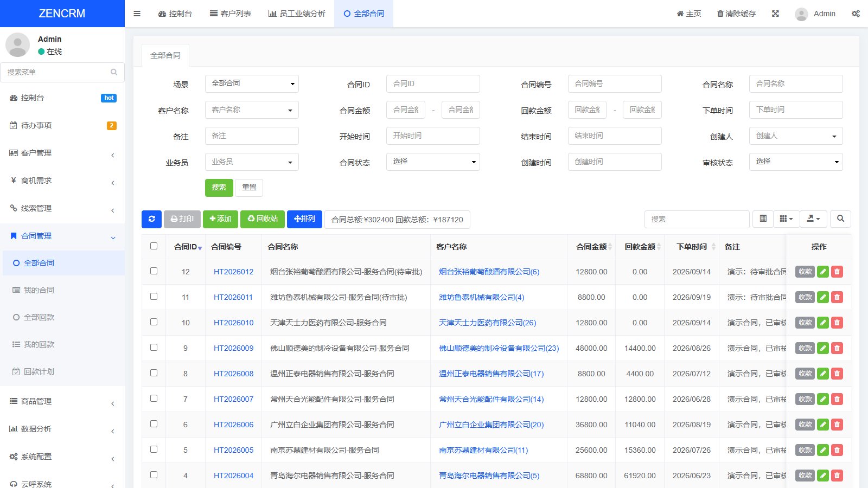
Task: Switch to the 控制台 top tab
Action: [175, 14]
